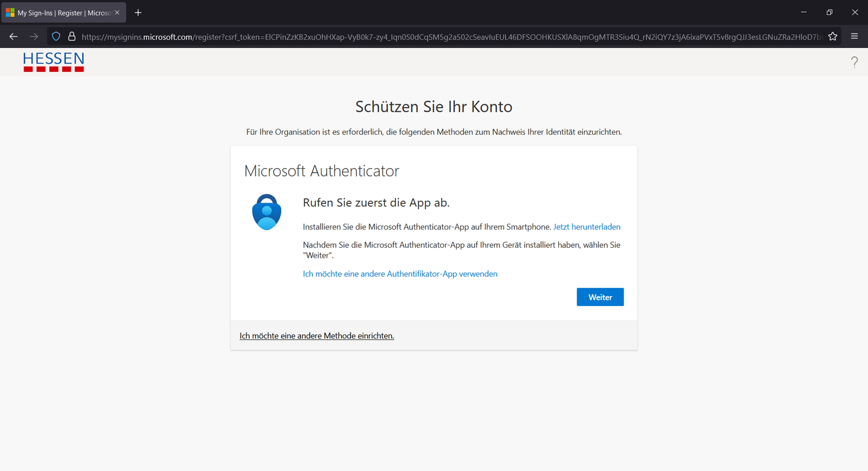Select the My Sign-Ins Register tab
868x471 pixels.
pos(64,13)
